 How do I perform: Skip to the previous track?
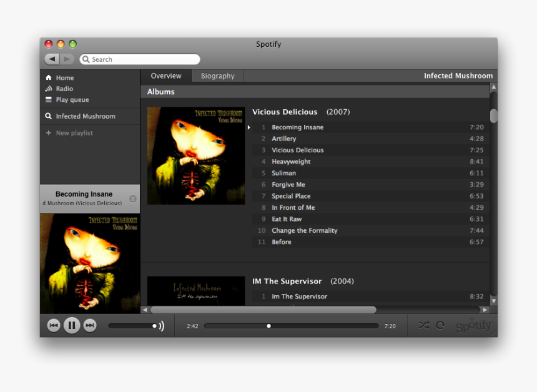[x=54, y=325]
